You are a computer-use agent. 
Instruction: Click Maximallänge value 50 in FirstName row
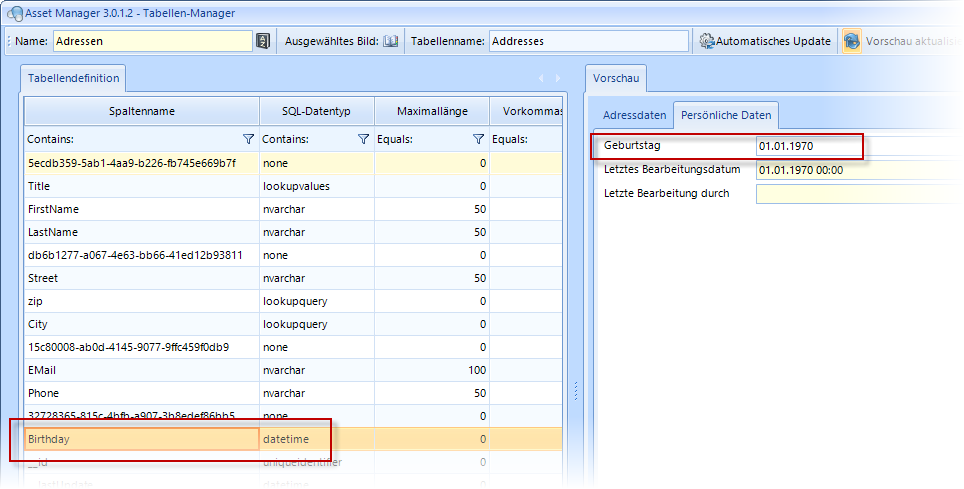(x=432, y=209)
